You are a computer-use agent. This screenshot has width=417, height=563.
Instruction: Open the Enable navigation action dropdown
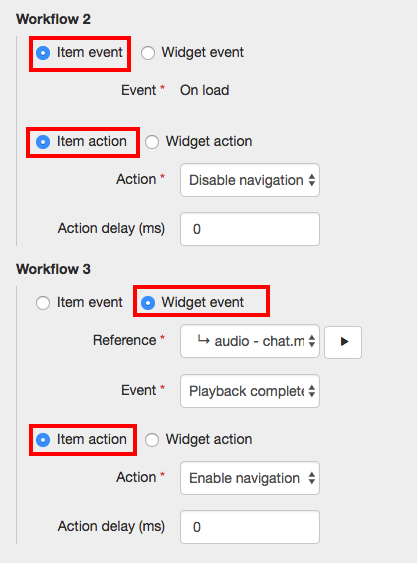250,478
